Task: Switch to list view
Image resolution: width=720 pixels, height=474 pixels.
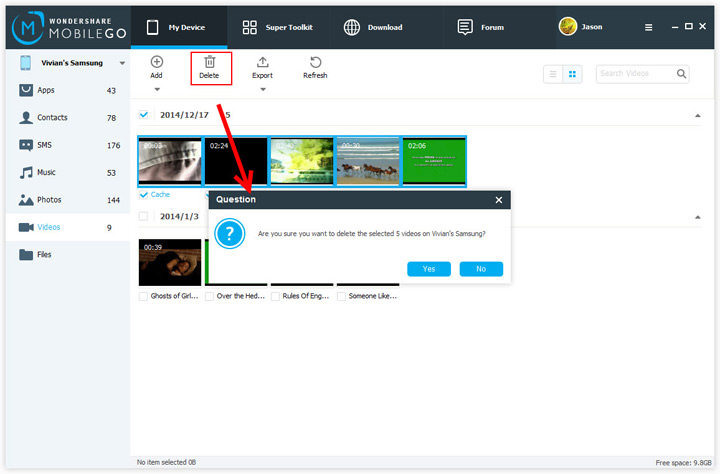Action: [553, 74]
